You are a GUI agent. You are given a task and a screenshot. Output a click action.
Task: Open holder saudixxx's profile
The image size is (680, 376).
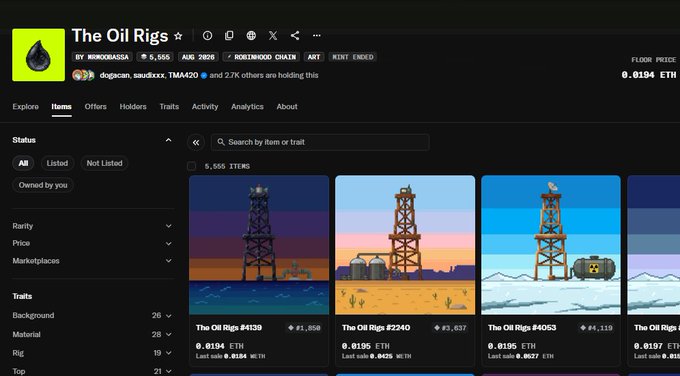pos(149,75)
